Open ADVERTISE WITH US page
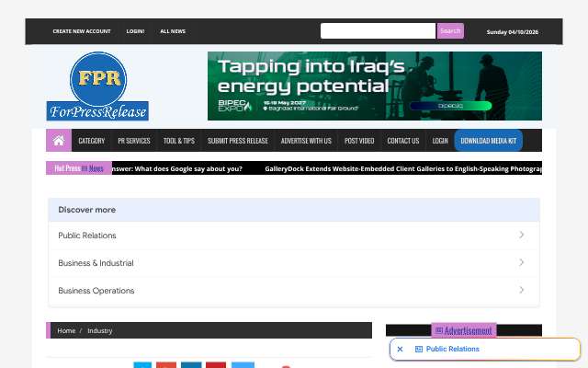The width and height of the screenshot is (588, 368). [x=306, y=141]
